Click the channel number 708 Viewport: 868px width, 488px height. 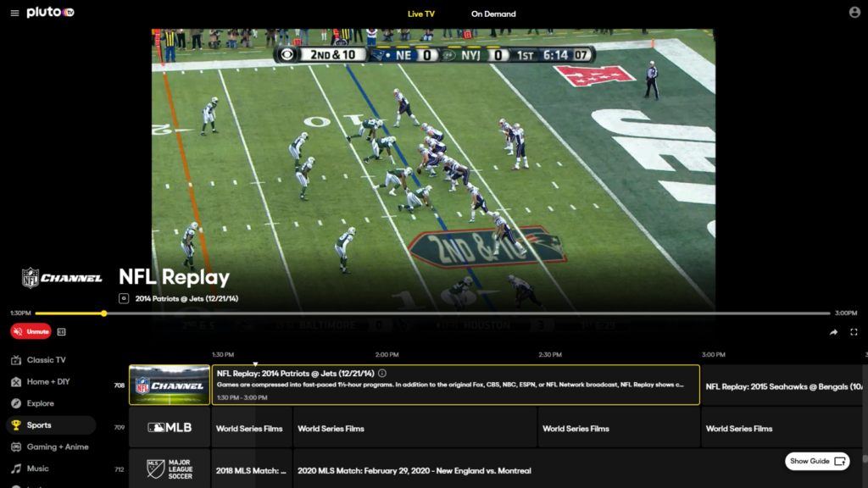pyautogui.click(x=119, y=385)
